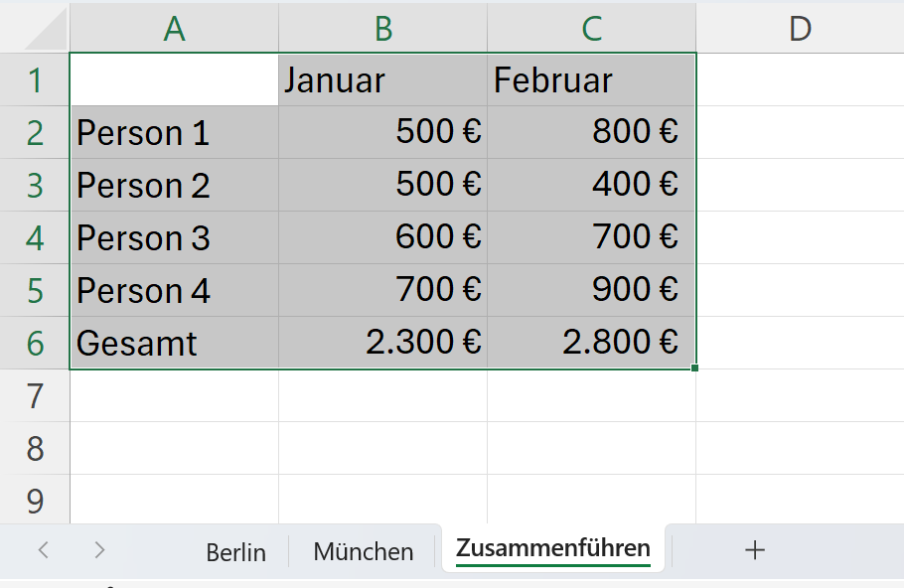Image resolution: width=904 pixels, height=588 pixels.
Task: Select the 2.300 € total cell
Action: 382,344
